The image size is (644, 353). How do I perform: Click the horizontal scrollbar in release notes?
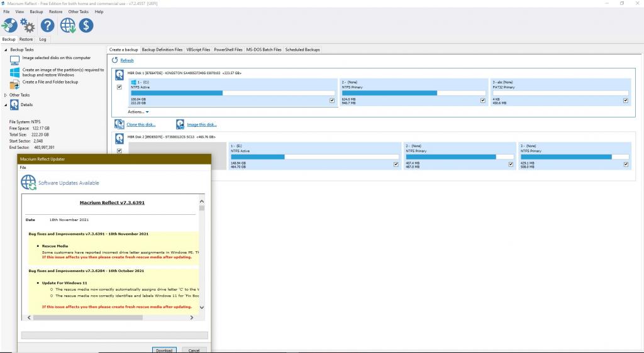point(113,317)
